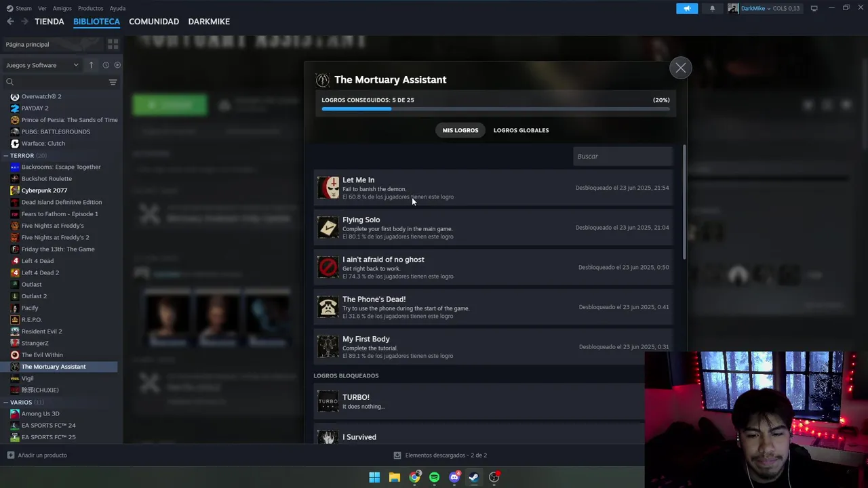
Task: Open the TIENDA section
Action: (50, 22)
